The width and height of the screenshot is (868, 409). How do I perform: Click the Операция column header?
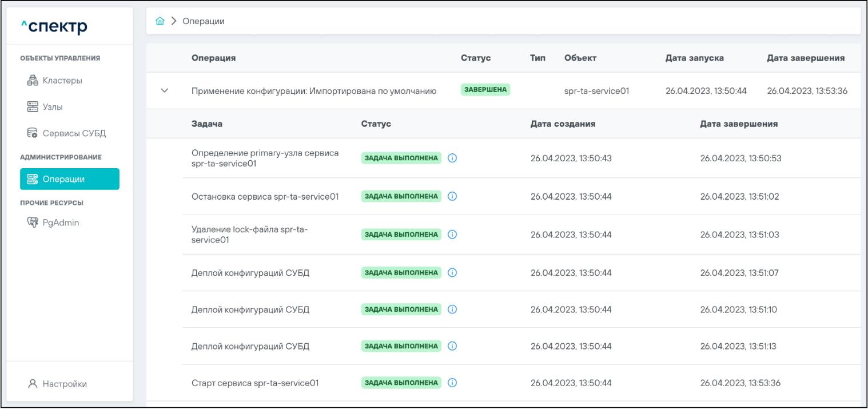click(x=213, y=58)
